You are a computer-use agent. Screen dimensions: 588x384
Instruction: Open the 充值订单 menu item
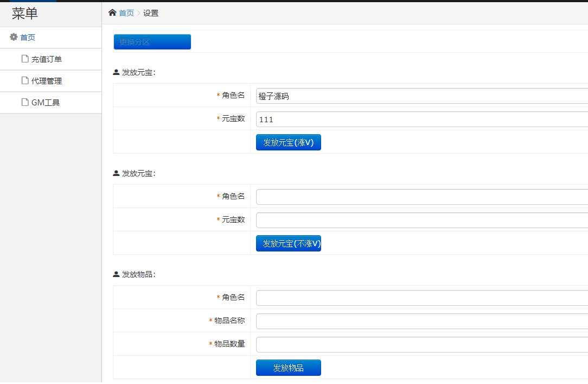pyautogui.click(x=47, y=59)
